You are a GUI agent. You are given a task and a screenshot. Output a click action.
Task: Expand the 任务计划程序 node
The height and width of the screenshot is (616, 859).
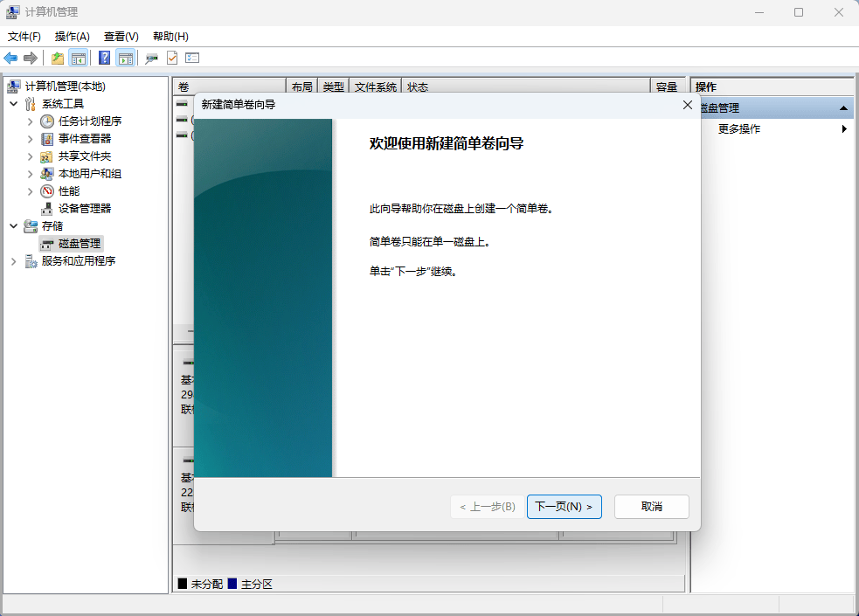point(31,121)
